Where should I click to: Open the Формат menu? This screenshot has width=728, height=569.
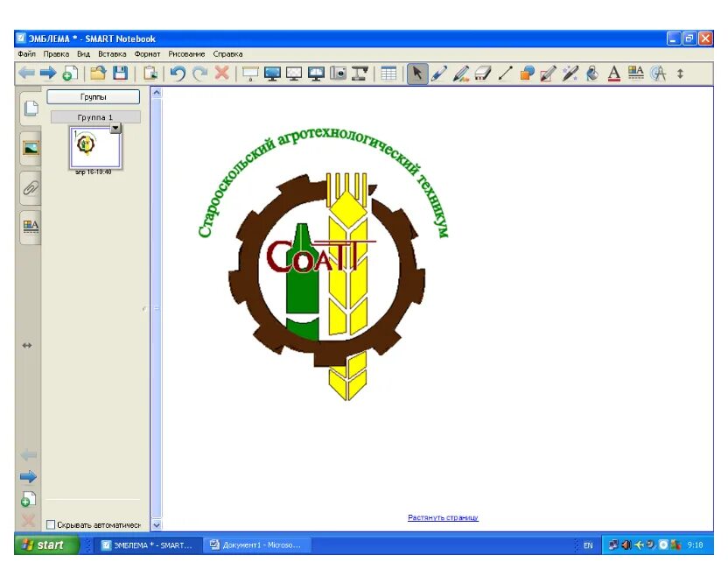[x=147, y=54]
